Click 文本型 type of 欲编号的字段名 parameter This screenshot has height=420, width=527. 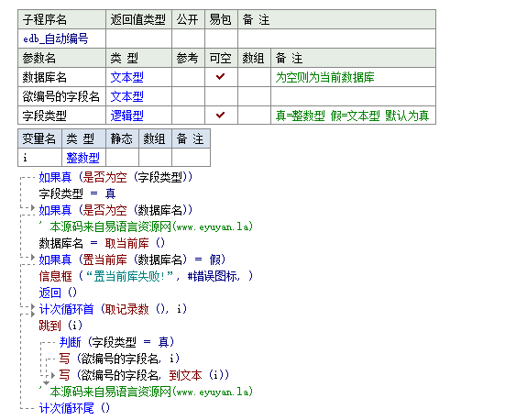pyautogui.click(x=127, y=96)
